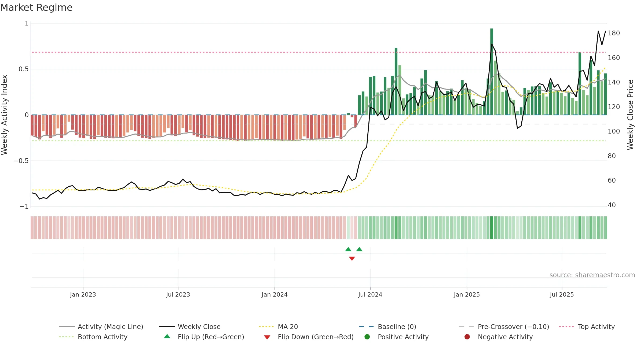
Task: Click the Jul 2024 axis label
Action: click(370, 294)
